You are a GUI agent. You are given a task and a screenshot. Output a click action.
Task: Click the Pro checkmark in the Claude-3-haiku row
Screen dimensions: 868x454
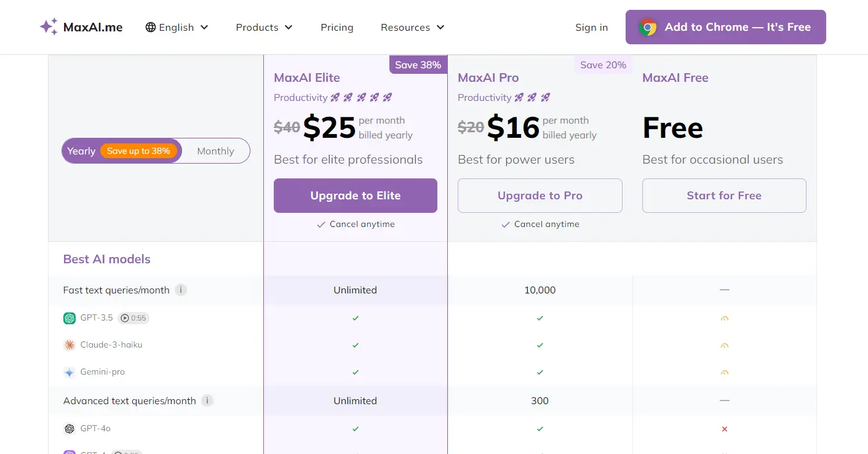pos(540,345)
